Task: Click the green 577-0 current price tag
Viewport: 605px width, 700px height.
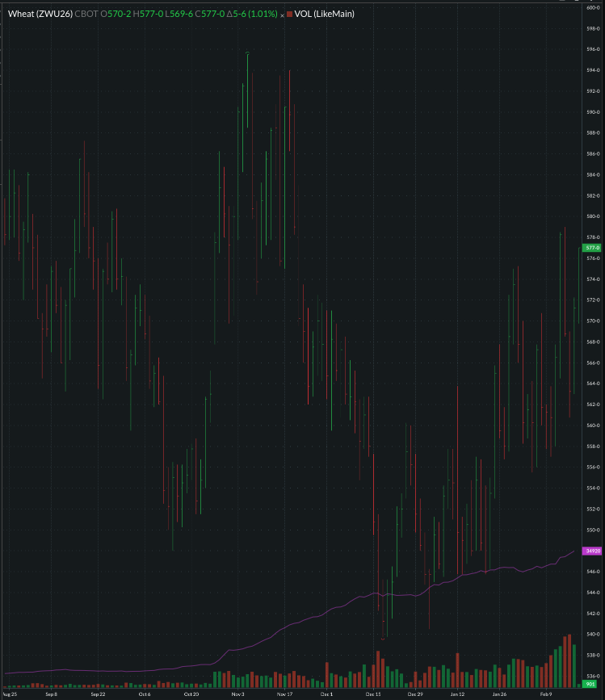Action: tap(592, 248)
